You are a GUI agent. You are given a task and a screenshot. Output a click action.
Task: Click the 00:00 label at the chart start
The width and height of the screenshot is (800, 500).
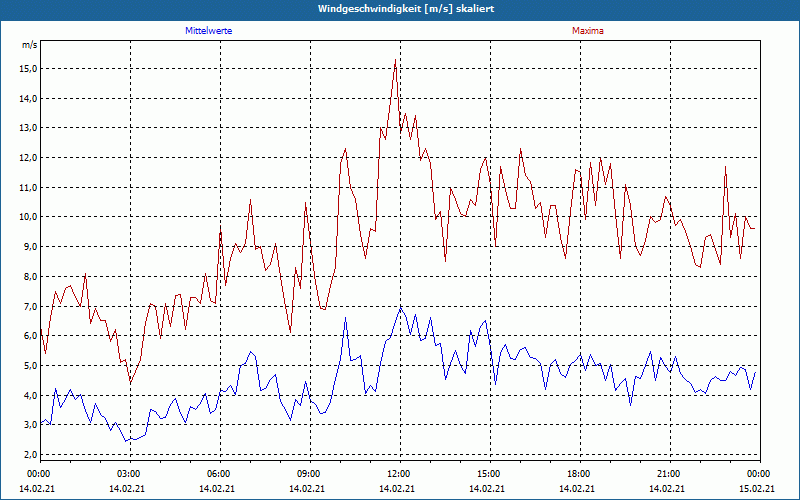(40, 474)
